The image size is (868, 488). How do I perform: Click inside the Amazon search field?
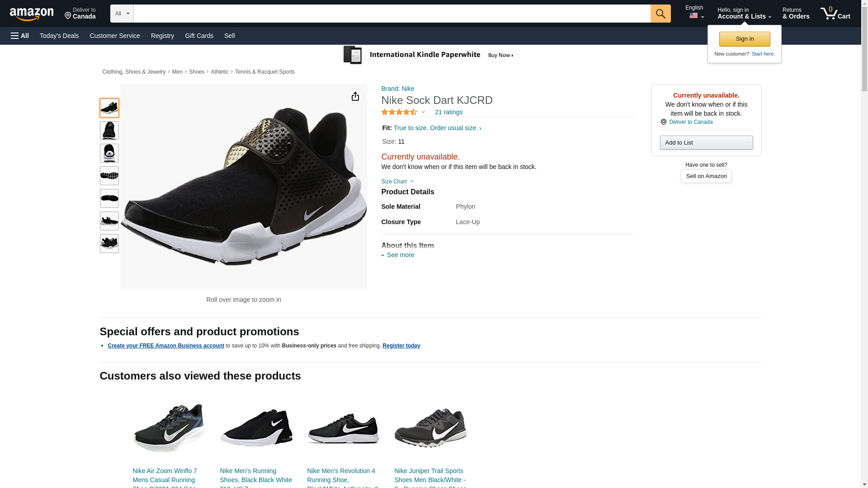[392, 14]
